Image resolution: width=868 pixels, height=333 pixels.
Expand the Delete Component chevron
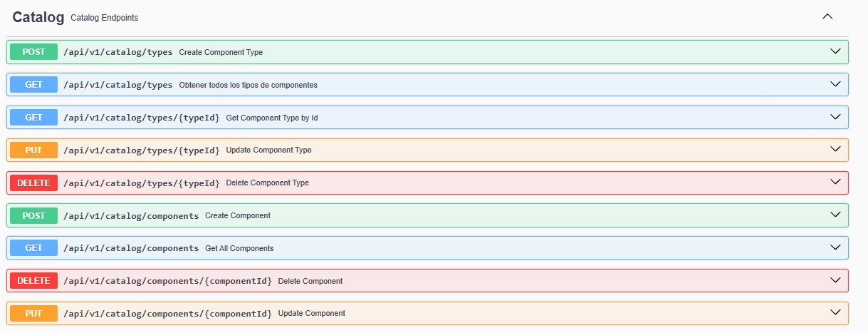(836, 280)
